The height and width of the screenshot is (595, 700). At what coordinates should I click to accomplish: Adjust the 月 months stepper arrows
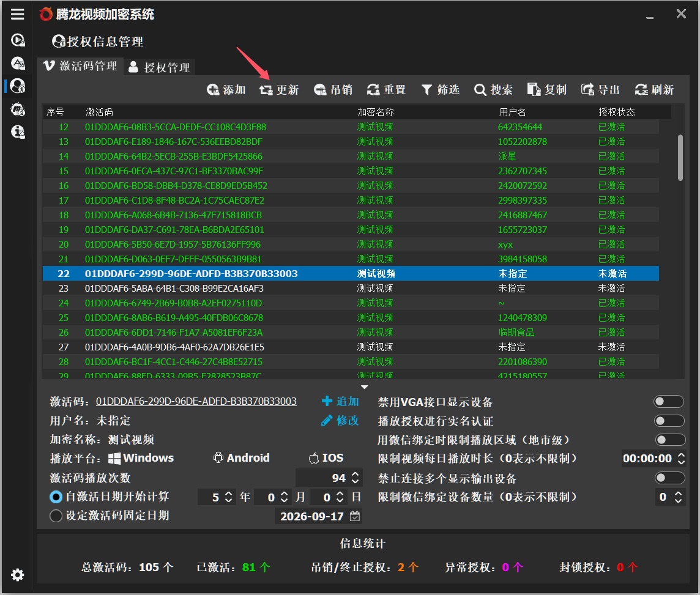[284, 497]
